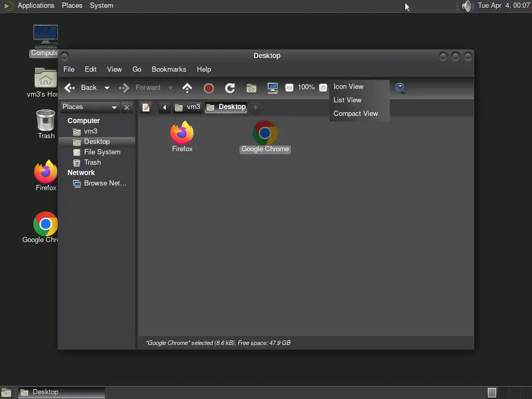Select File System in the sidebar

(97, 152)
